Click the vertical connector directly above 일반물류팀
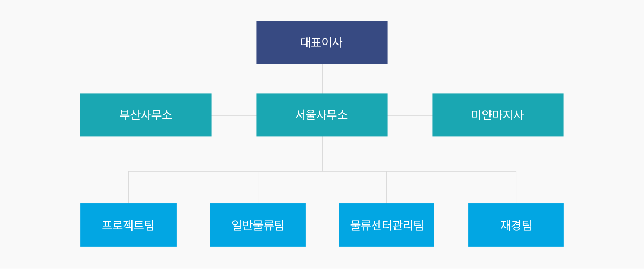The height and width of the screenshot is (269, 644). point(258,187)
